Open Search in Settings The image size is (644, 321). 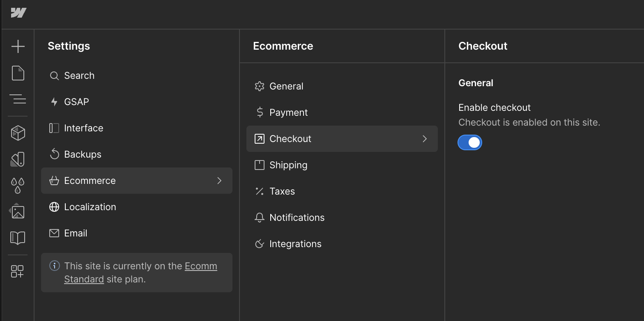tap(79, 76)
